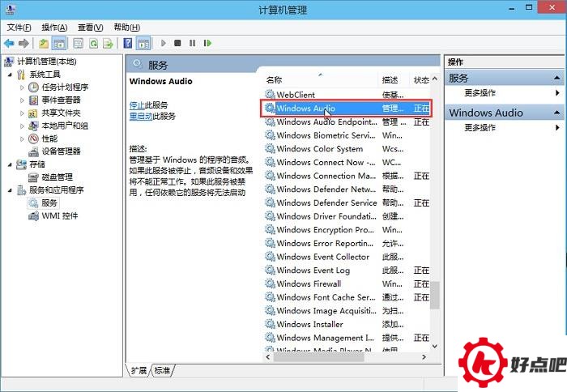Image resolution: width=567 pixels, height=392 pixels.
Task: Select 设备管理器 in the tree
Action: (x=61, y=151)
